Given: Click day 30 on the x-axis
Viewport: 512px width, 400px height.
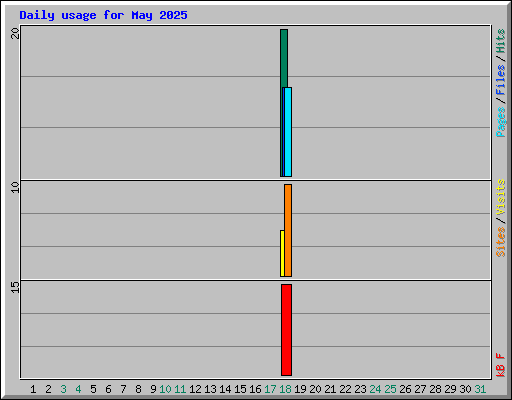Looking at the screenshot, I should pos(465,389).
